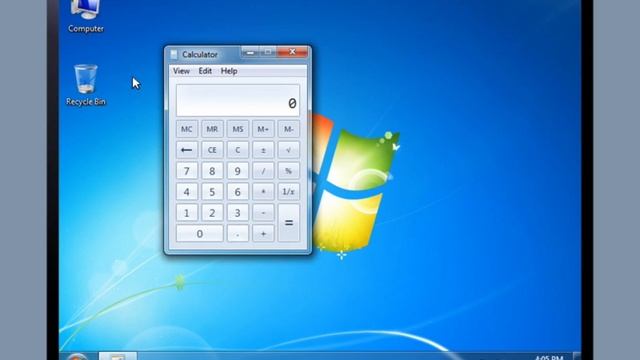Click the Calculator taskbar button

tap(118, 356)
